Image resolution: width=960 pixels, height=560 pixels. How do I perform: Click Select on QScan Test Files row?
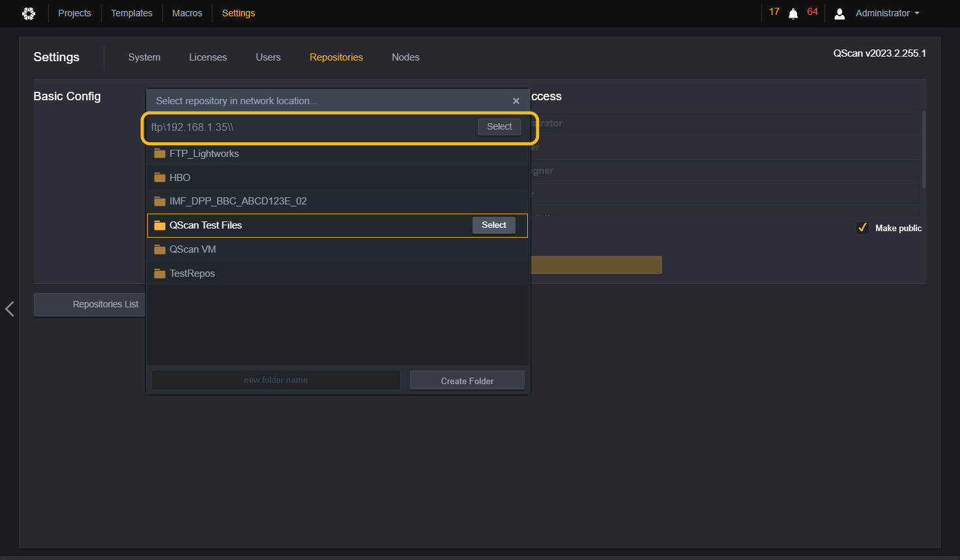pos(494,225)
